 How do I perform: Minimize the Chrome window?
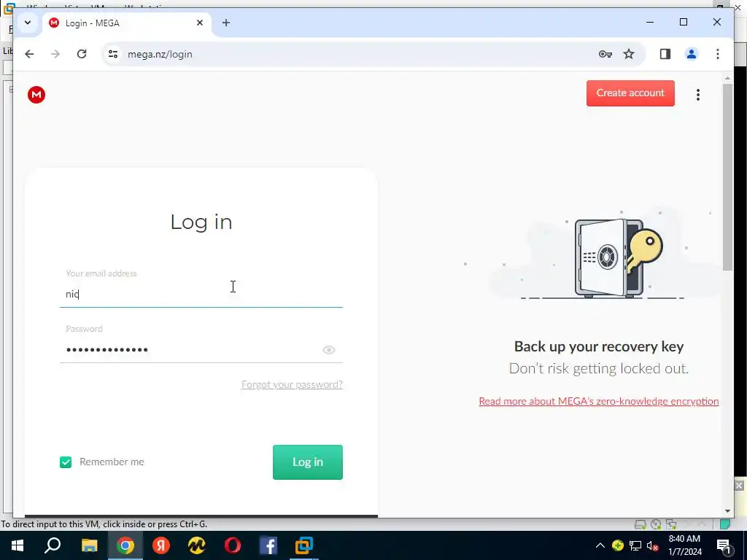[650, 23]
